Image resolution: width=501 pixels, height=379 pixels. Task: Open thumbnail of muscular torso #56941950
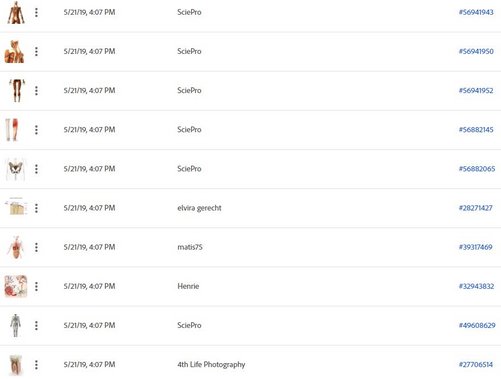coord(14,52)
